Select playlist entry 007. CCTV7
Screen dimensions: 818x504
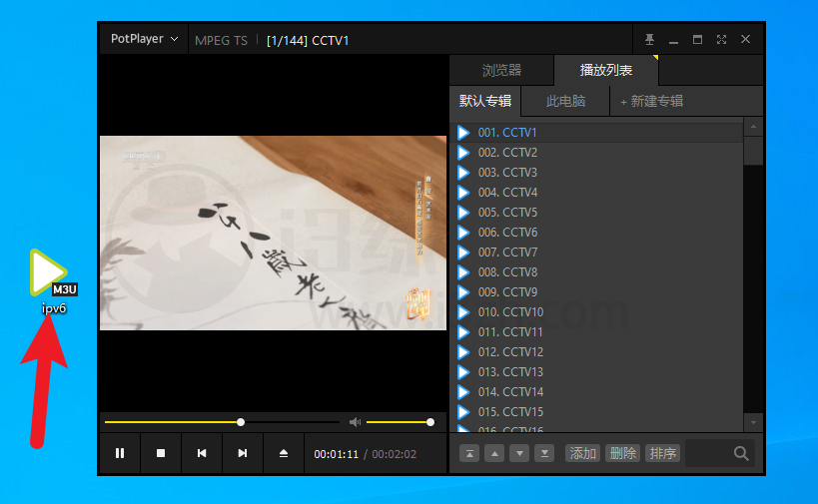[x=597, y=252]
